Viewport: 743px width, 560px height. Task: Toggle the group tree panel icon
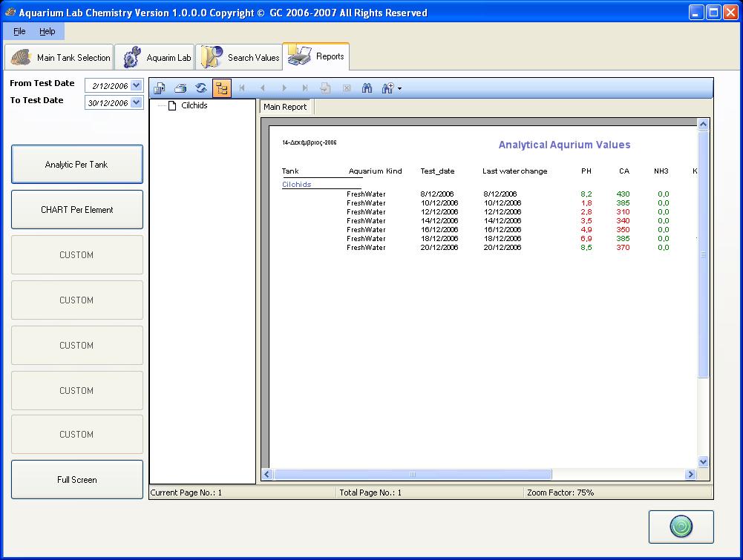click(x=221, y=88)
